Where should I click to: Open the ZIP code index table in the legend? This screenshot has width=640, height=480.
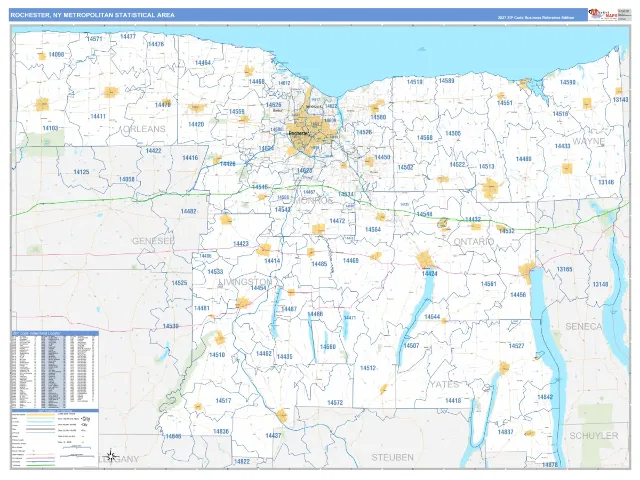tap(55, 370)
